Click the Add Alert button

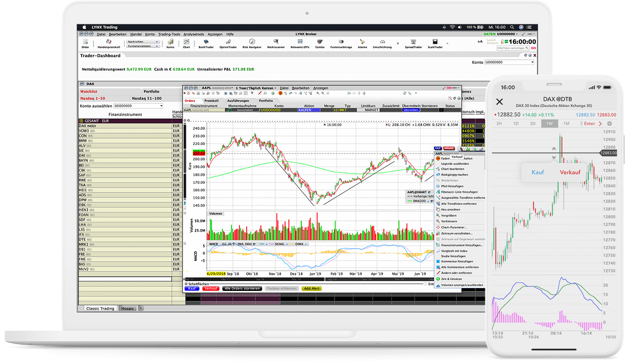coord(312,288)
